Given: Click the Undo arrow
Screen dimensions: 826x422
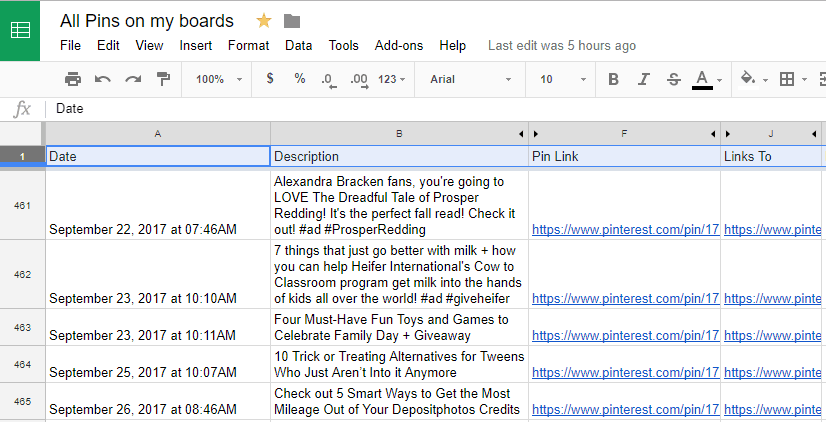Looking at the screenshot, I should [x=103, y=79].
